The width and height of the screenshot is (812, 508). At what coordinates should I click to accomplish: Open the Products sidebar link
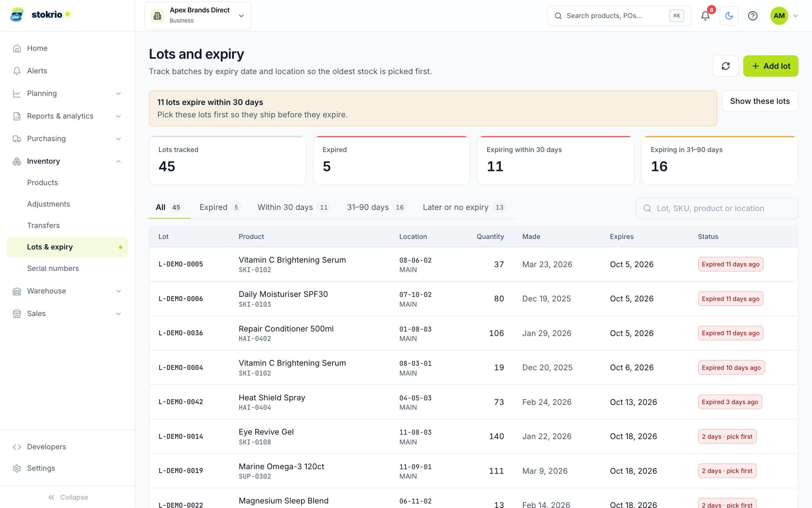[42, 183]
